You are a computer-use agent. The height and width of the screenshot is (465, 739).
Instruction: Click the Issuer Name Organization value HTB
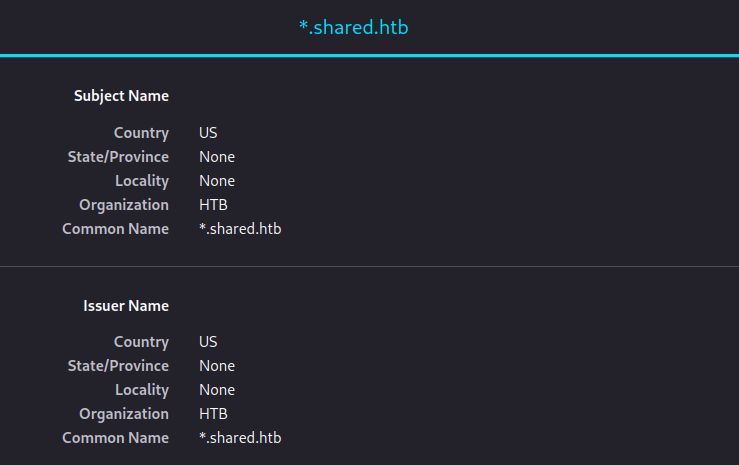click(x=213, y=414)
